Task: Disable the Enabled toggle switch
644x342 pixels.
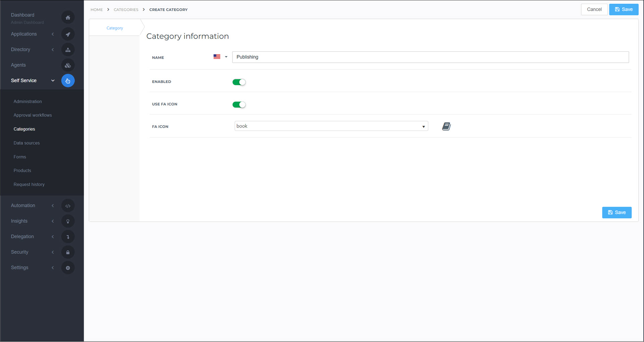Action: (x=239, y=82)
